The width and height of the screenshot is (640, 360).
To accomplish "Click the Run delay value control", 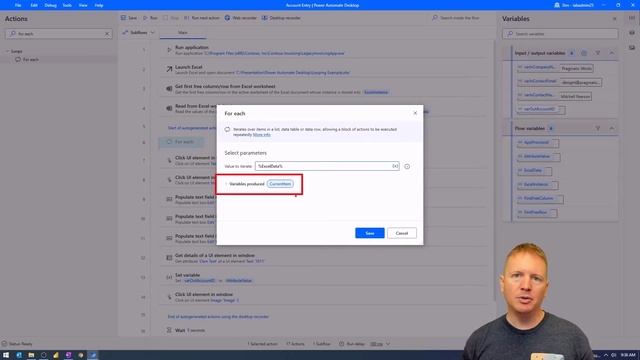I will tap(380, 344).
